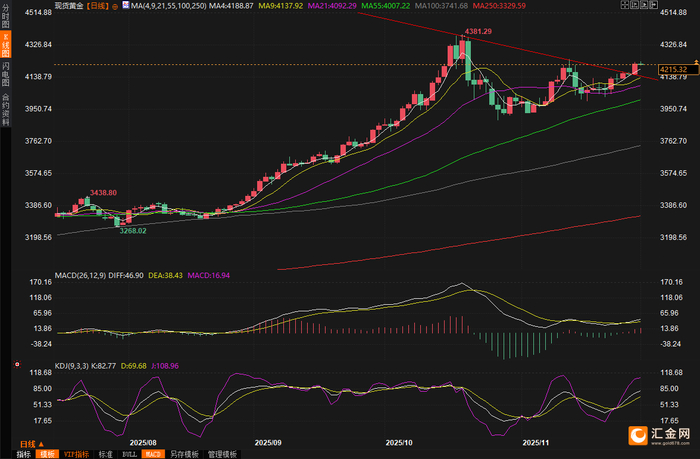Click the D:69.68 value
Viewport: 700px width, 459px height.
point(133,366)
